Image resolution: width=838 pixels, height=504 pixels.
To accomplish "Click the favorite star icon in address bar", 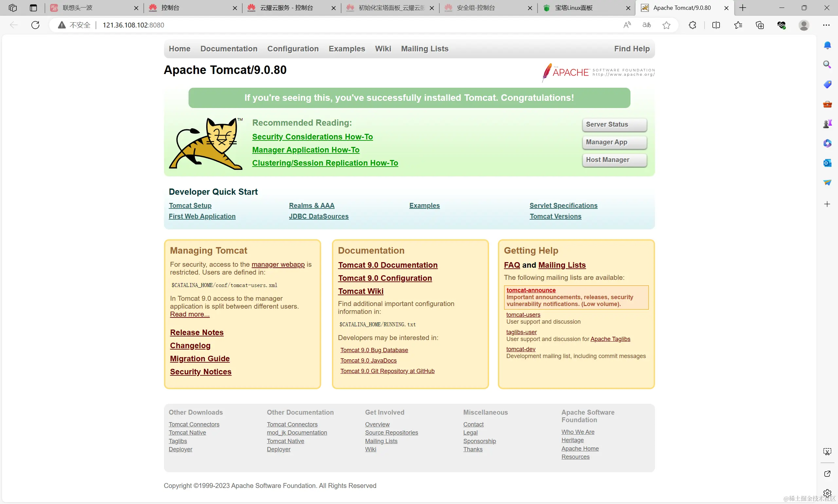I will (x=666, y=25).
